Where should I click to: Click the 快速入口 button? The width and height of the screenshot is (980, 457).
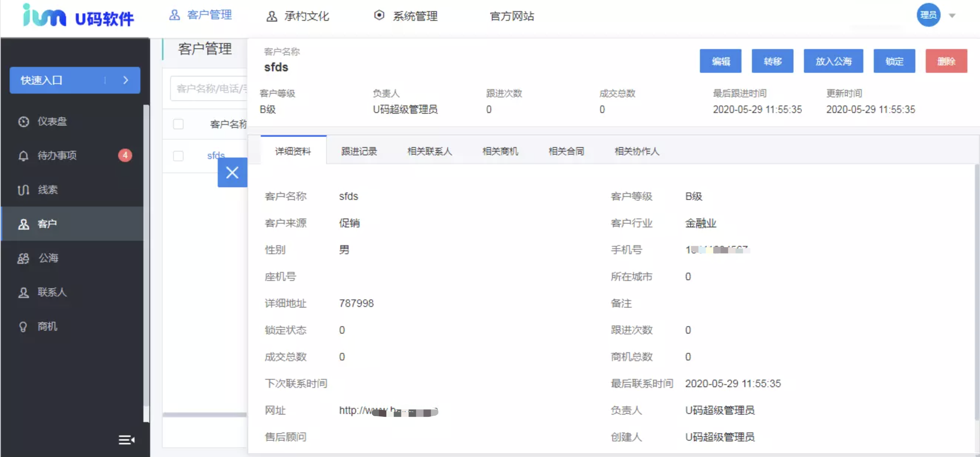pos(75,80)
